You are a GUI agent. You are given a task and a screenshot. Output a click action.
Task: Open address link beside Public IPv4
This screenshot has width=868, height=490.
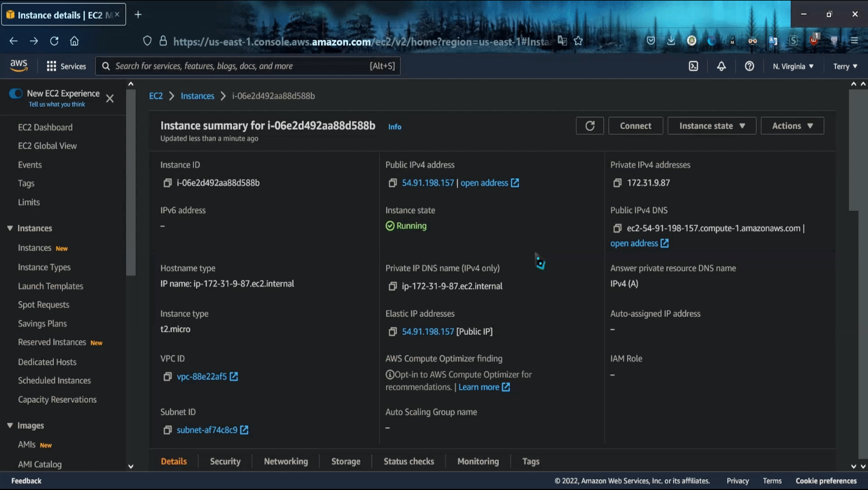click(x=490, y=183)
